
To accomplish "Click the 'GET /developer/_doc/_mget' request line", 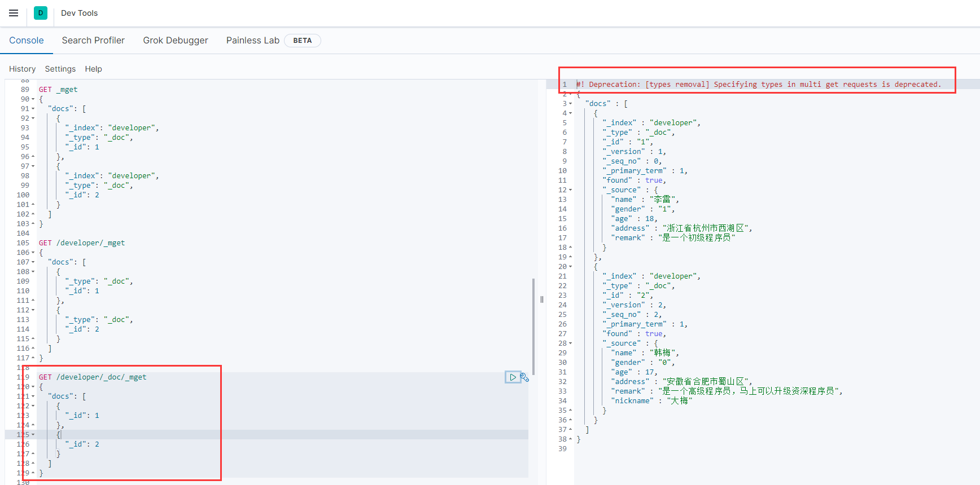I will click(93, 377).
